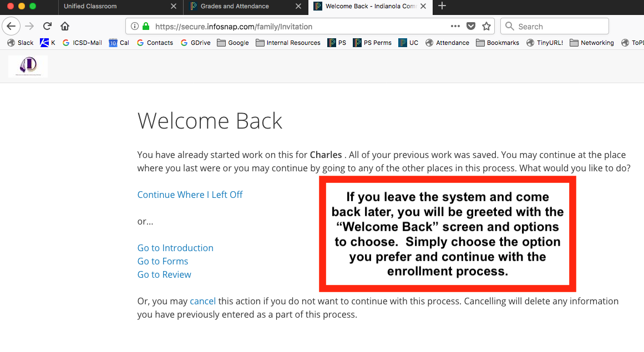Open the PS bookmark
The height and width of the screenshot is (352, 644).
337,43
